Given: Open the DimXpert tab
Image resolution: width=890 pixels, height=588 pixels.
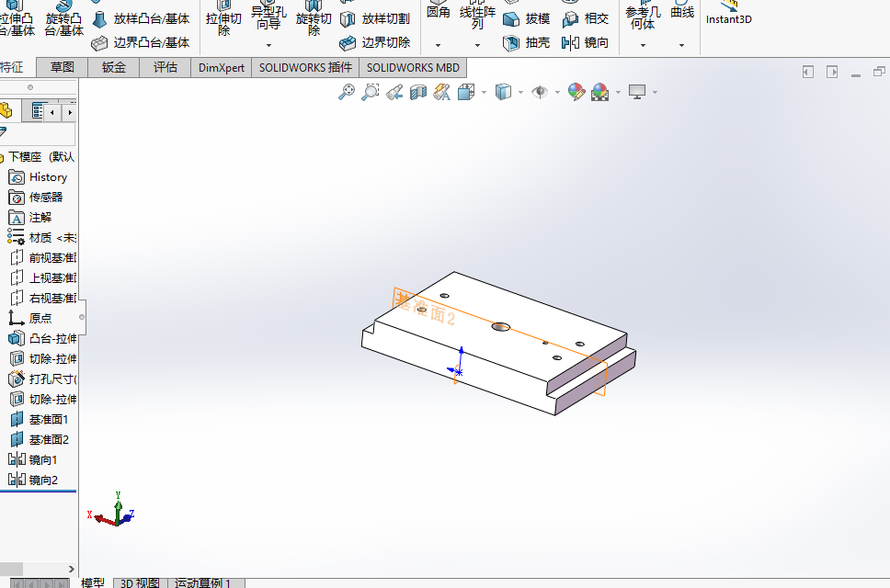Looking at the screenshot, I should pos(222,67).
